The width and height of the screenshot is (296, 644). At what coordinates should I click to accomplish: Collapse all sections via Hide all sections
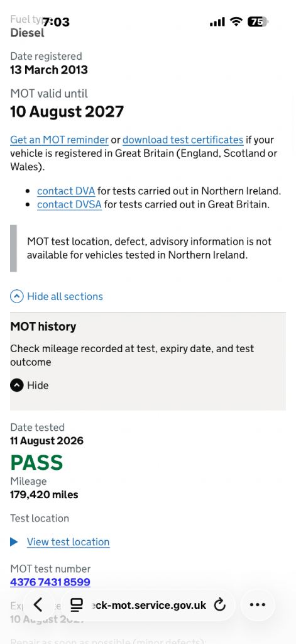click(x=65, y=296)
